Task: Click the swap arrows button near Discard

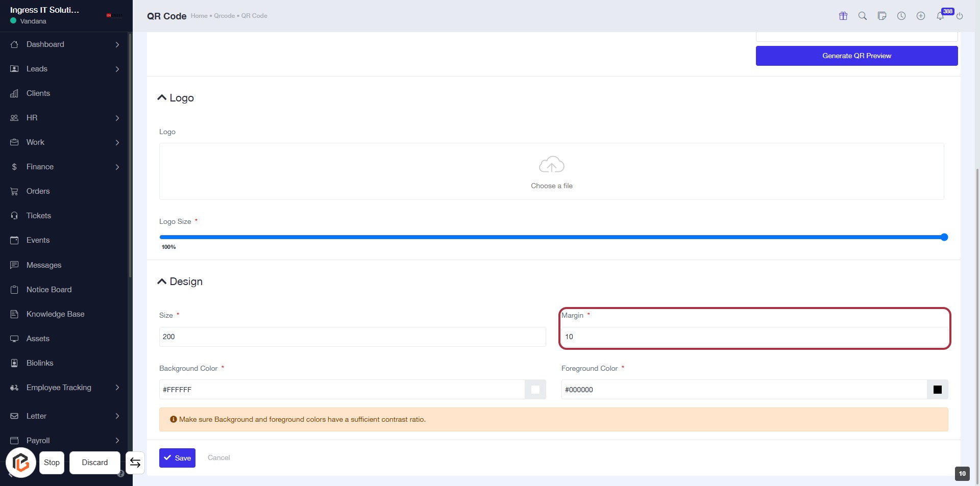Action: (x=135, y=463)
